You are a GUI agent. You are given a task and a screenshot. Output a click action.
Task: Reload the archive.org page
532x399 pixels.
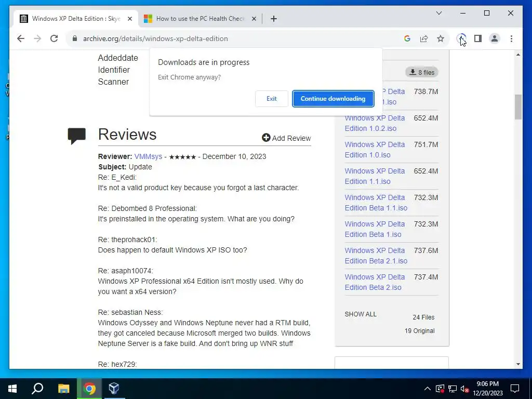(x=54, y=38)
